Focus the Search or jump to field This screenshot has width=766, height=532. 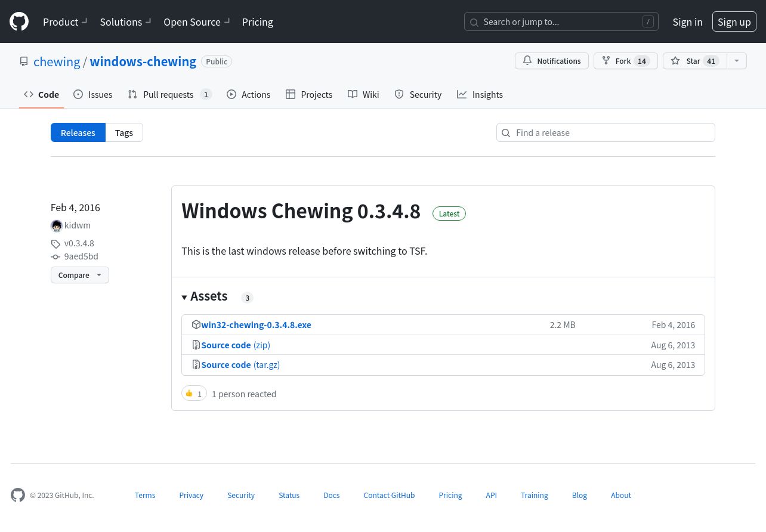(x=561, y=22)
